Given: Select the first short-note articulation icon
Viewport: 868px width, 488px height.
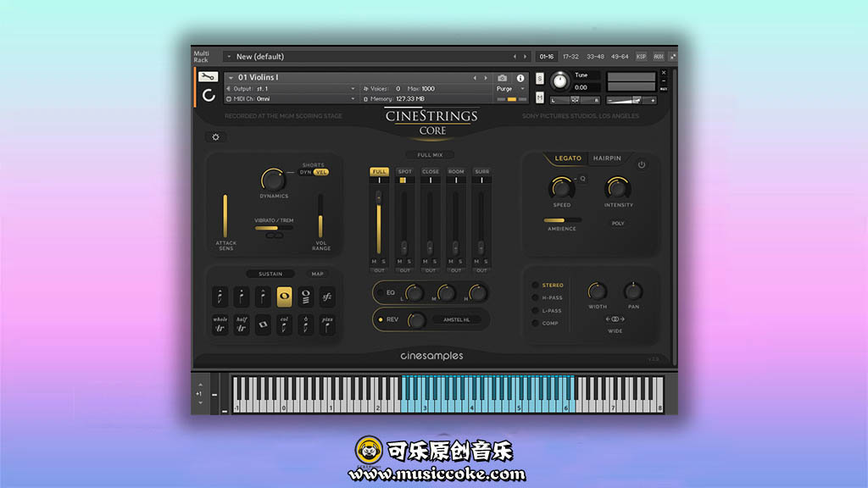Looking at the screenshot, I should (220, 297).
